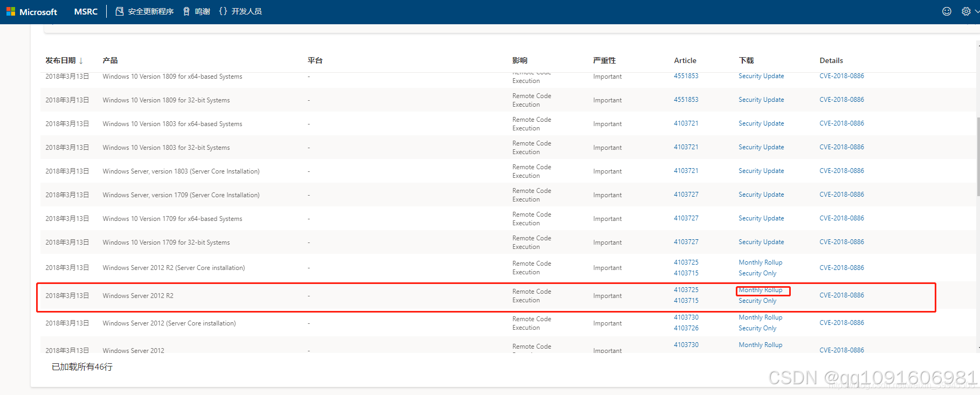The image size is (980, 395).
Task: Click the Microsoft logo icon
Action: pyautogui.click(x=11, y=11)
